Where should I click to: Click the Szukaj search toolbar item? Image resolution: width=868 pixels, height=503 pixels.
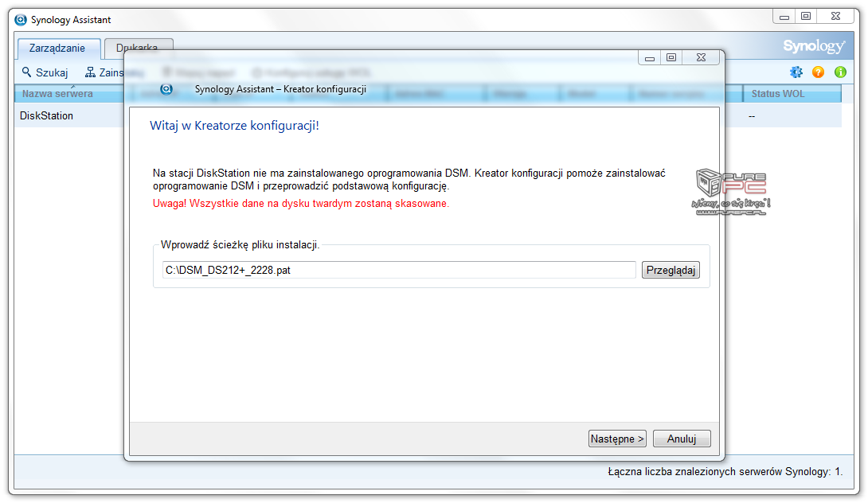pos(45,72)
